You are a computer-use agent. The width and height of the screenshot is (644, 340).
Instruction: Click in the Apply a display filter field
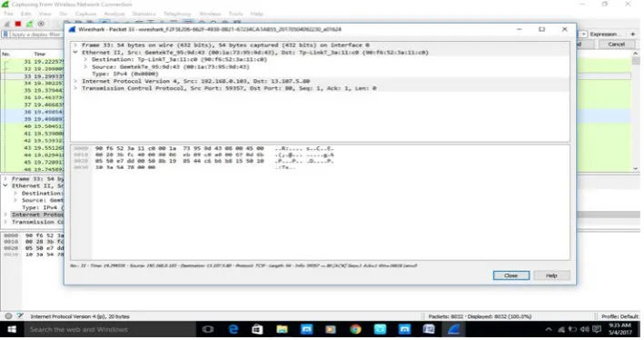36,35
